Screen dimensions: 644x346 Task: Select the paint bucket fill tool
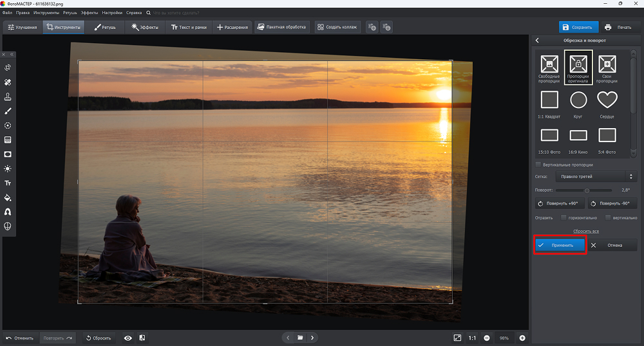point(7,197)
